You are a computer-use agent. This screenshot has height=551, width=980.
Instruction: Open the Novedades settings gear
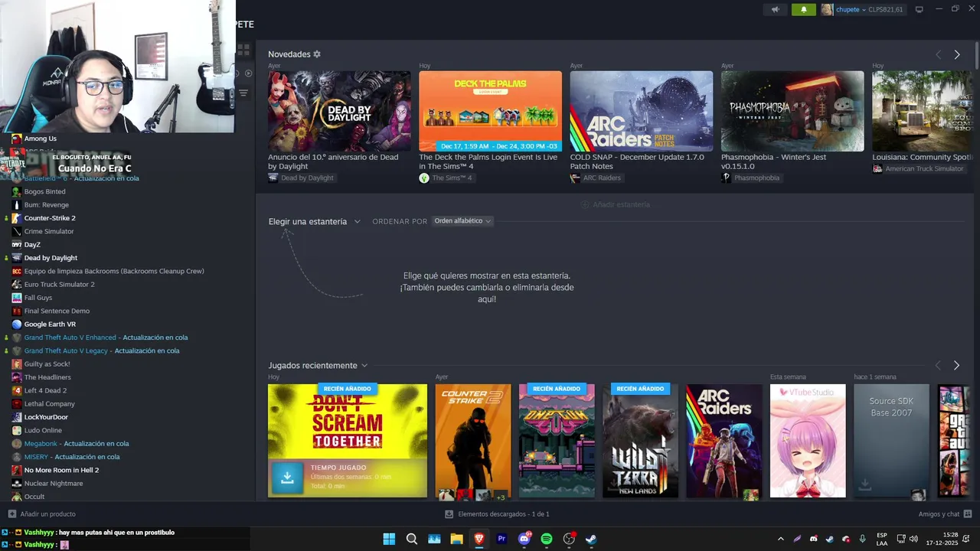coord(317,54)
